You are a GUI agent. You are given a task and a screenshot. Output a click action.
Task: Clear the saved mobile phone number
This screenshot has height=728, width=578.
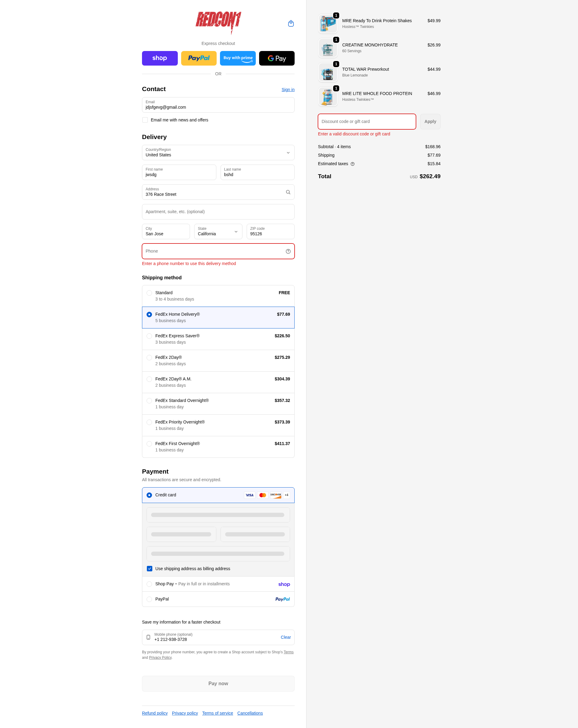click(x=286, y=637)
